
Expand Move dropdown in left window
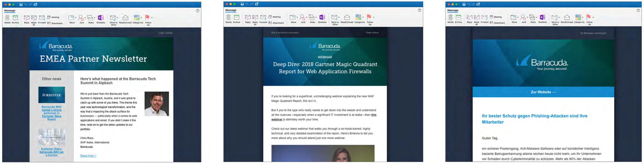coord(76,18)
